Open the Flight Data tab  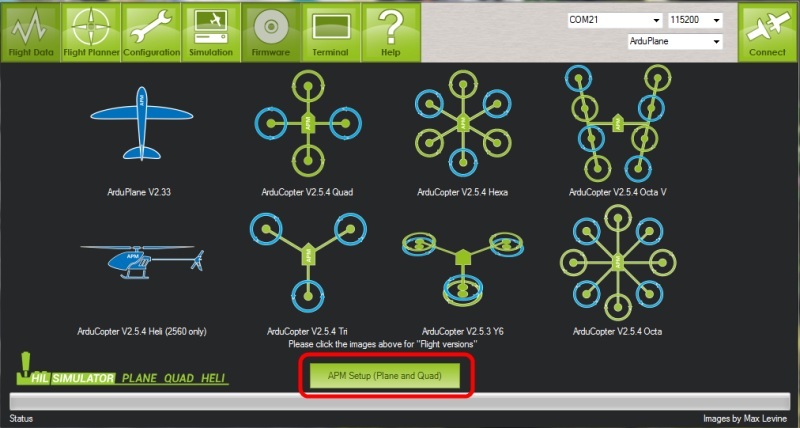30,31
